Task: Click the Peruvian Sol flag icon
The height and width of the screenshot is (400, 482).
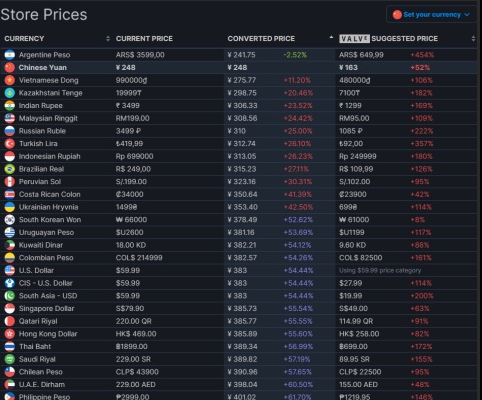Action: [10, 181]
